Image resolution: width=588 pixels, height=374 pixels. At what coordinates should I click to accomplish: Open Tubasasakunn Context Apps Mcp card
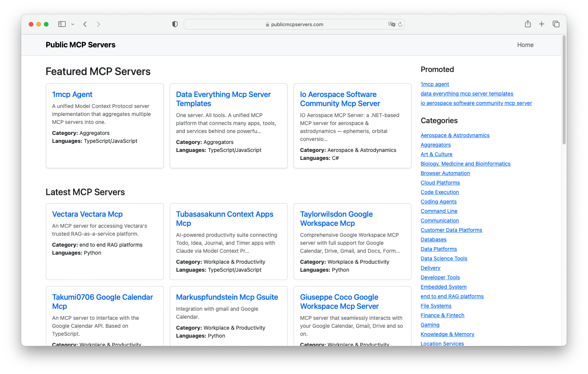[225, 219]
